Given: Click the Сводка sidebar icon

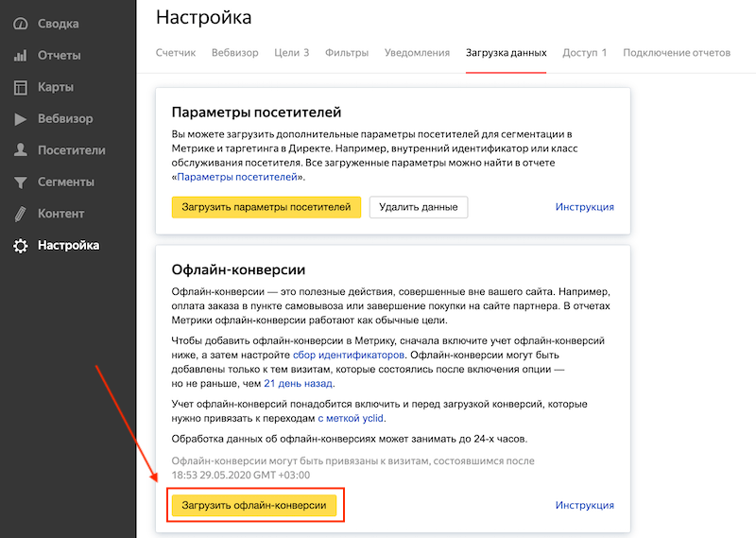Looking at the screenshot, I should [20, 24].
